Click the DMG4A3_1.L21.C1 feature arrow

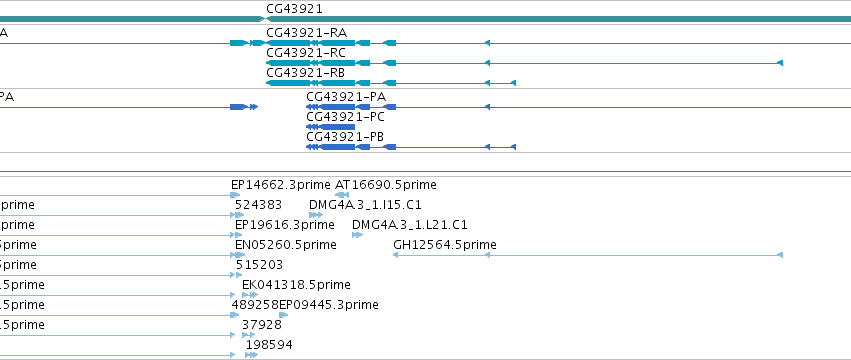click(357, 235)
